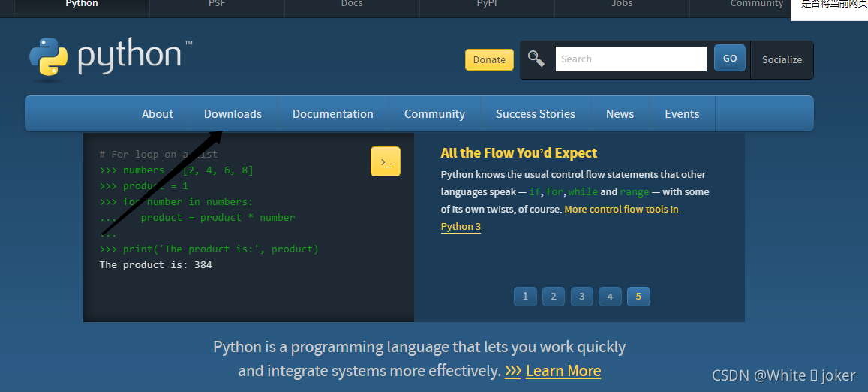Viewport: 868px width, 392px height.
Task: Open the Docs top tab
Action: click(352, 5)
